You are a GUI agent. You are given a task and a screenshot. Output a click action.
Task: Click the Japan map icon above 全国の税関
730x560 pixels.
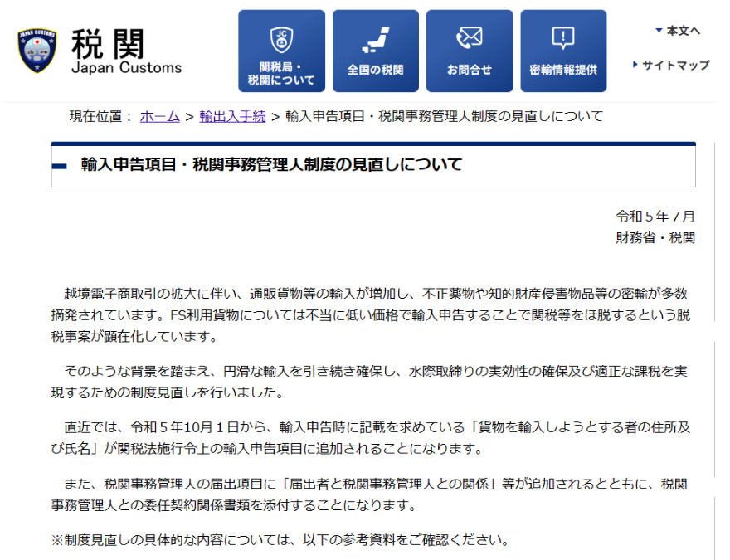(x=376, y=38)
